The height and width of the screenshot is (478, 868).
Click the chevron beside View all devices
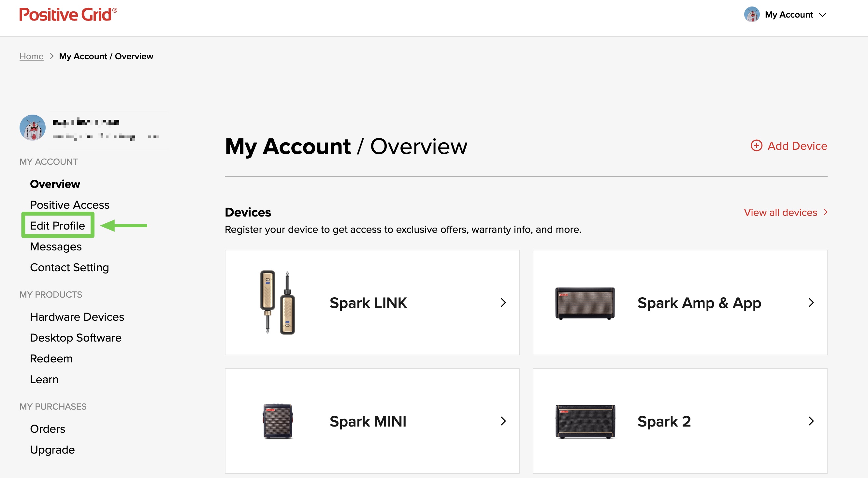pos(825,212)
